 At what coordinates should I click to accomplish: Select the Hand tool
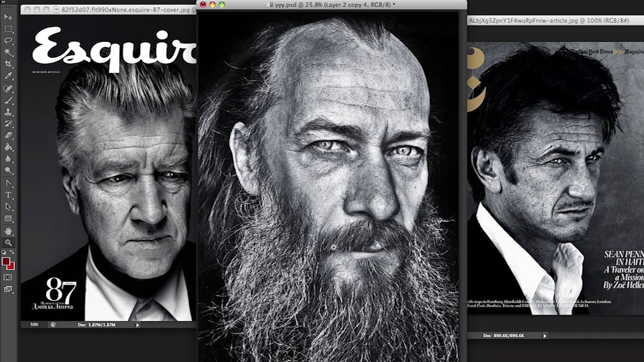[x=9, y=231]
